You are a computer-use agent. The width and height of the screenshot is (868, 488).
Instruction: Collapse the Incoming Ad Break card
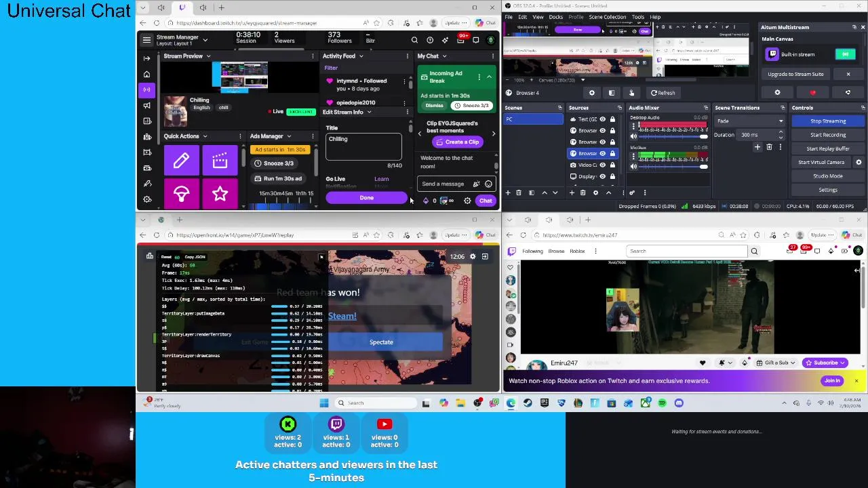tap(489, 77)
